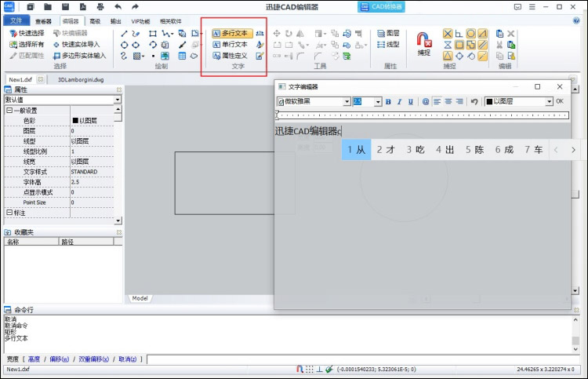Align text right in text editor
This screenshot has height=379, width=588.
coord(459,102)
